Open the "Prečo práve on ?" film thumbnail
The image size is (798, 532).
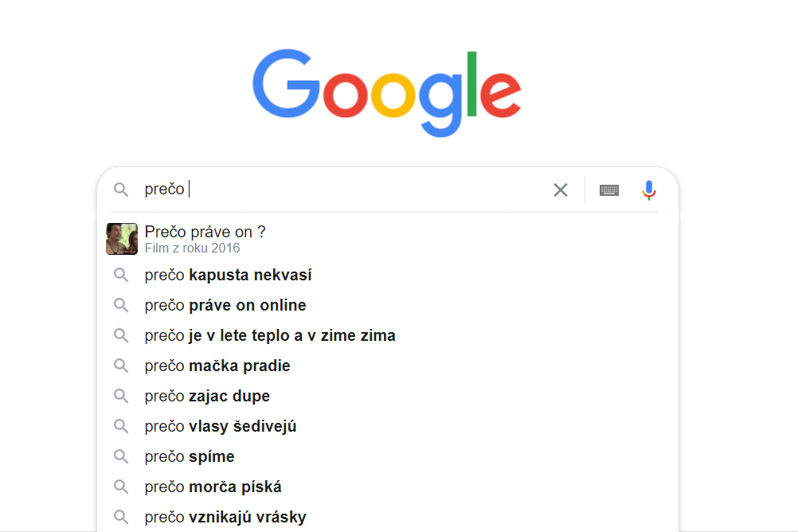[122, 239]
